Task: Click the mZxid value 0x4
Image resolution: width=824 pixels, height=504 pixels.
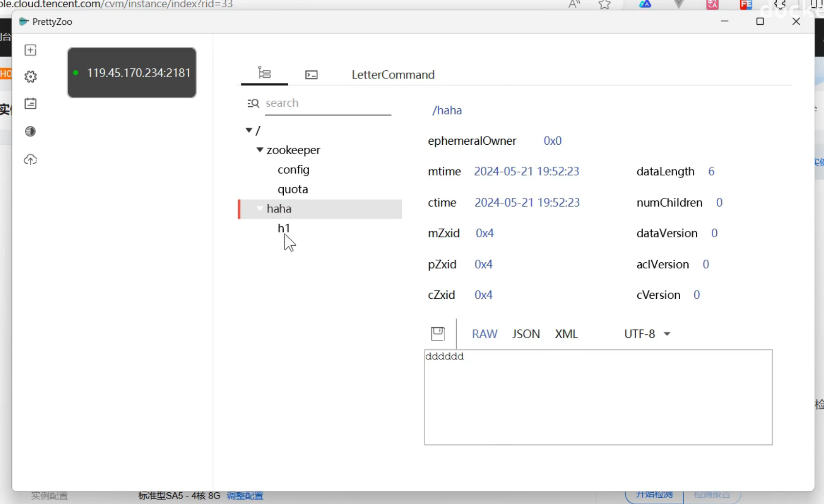Action: (485, 233)
